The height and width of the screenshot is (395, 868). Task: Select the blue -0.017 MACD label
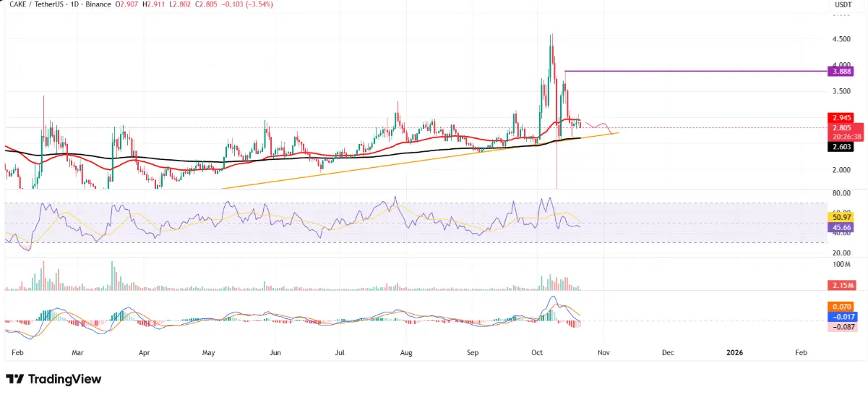click(842, 316)
